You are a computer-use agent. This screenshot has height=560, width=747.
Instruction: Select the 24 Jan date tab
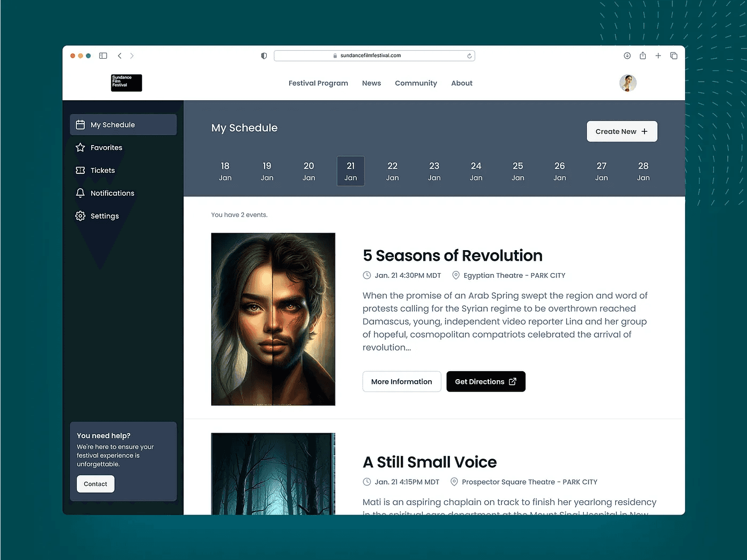(x=476, y=171)
